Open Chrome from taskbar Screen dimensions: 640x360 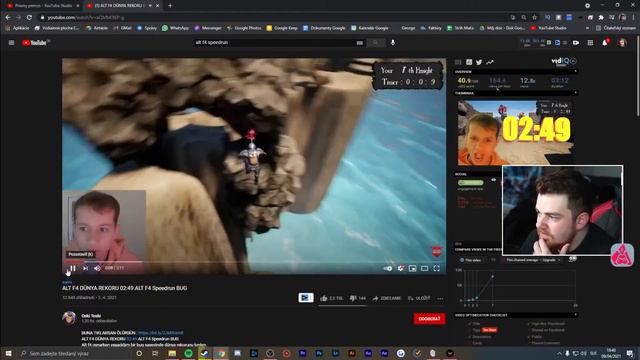[x=221, y=353]
